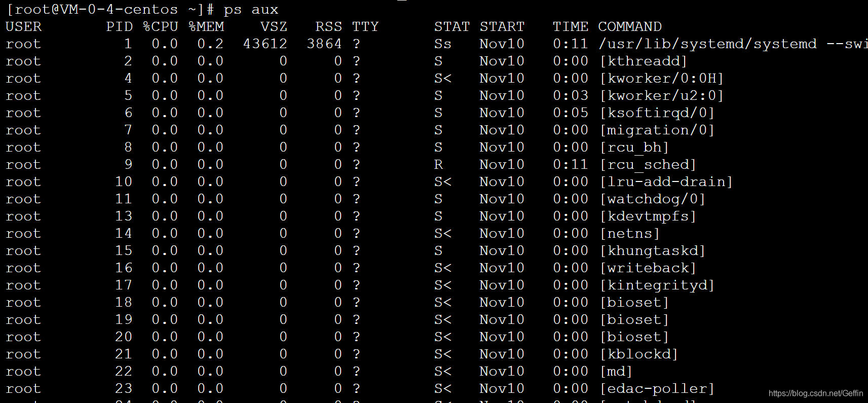Image resolution: width=868 pixels, height=403 pixels.
Task: Select the [kdevtmpfs] process name
Action: coord(648,216)
